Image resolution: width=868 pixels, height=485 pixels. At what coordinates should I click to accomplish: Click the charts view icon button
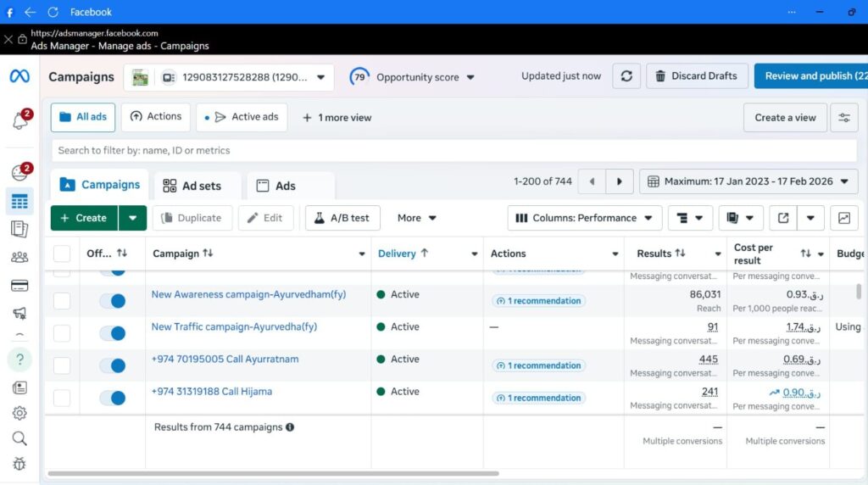[843, 218]
